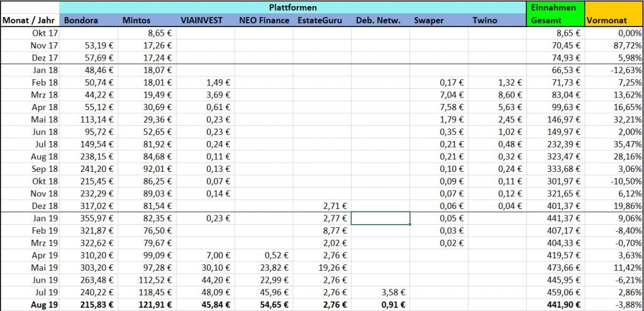The height and width of the screenshot is (311, 644).
Task: Click the Monat / Jahr header cell
Action: [30, 20]
